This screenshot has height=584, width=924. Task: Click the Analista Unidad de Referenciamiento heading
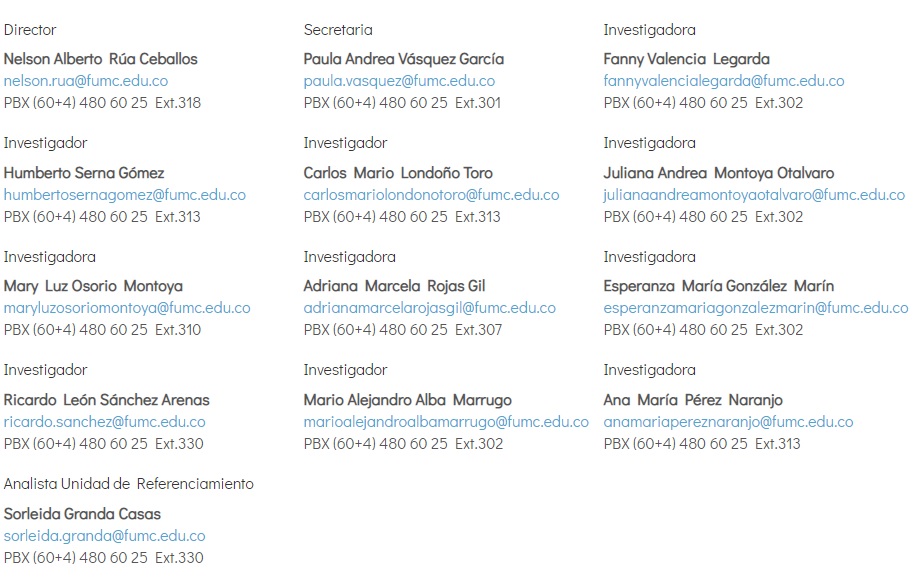(128, 484)
